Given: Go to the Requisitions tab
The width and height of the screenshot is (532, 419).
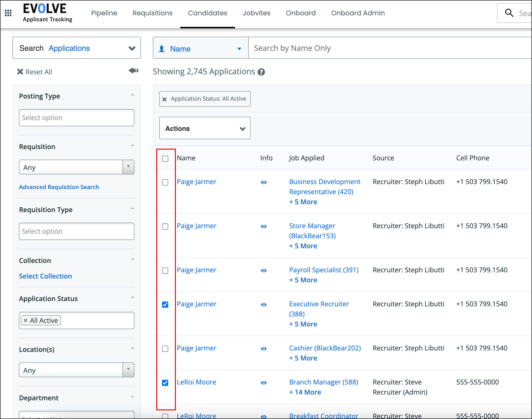Looking at the screenshot, I should coord(152,13).
